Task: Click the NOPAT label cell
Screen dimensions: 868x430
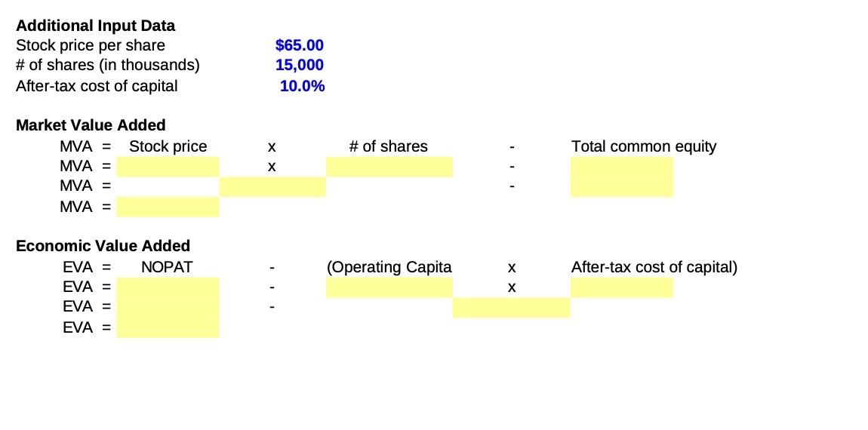Action: (167, 267)
